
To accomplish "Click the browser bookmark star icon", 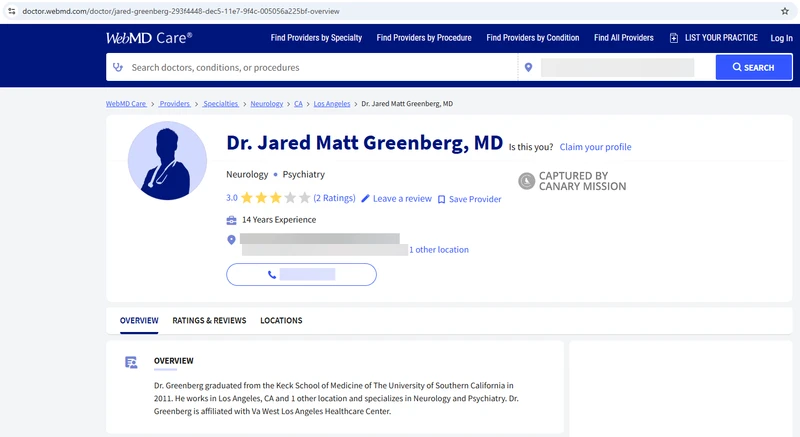I will (x=785, y=11).
